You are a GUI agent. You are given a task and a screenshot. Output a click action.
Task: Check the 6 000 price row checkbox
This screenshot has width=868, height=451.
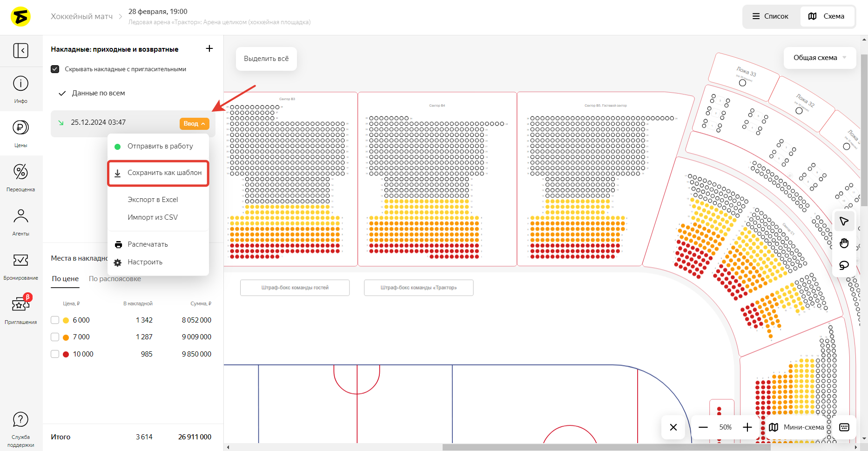[x=55, y=320]
